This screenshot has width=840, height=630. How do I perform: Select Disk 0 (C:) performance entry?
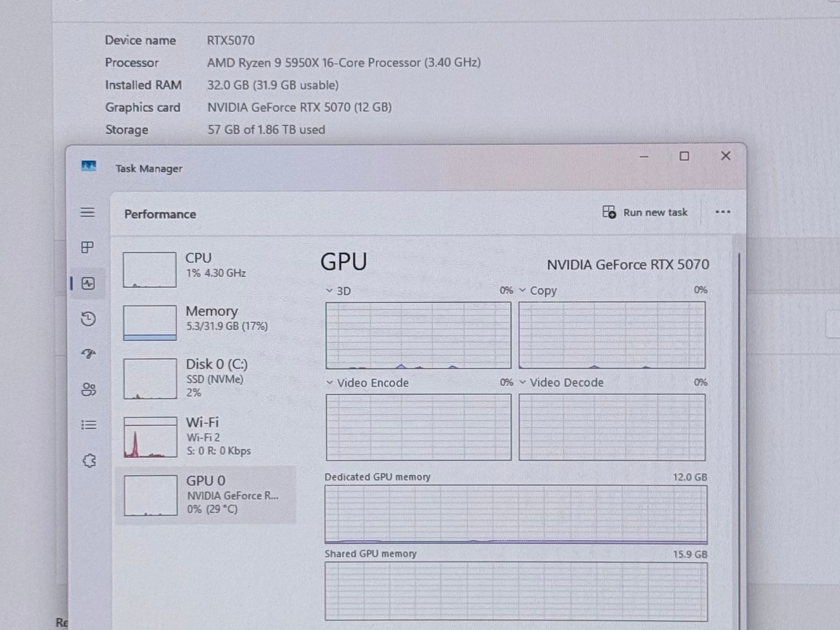click(205, 378)
